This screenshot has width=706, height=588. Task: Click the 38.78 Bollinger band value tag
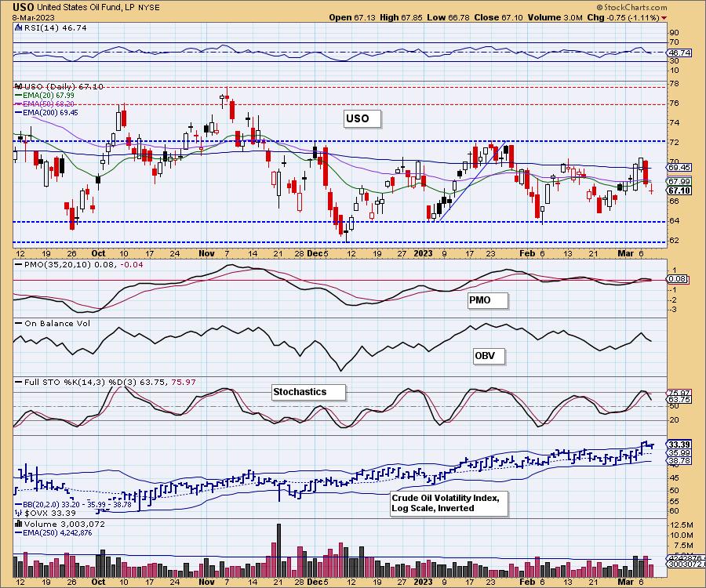[679, 461]
